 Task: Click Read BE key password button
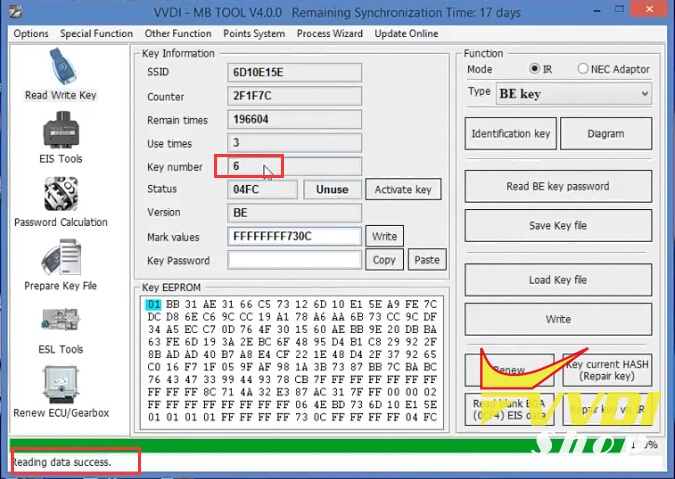click(558, 186)
